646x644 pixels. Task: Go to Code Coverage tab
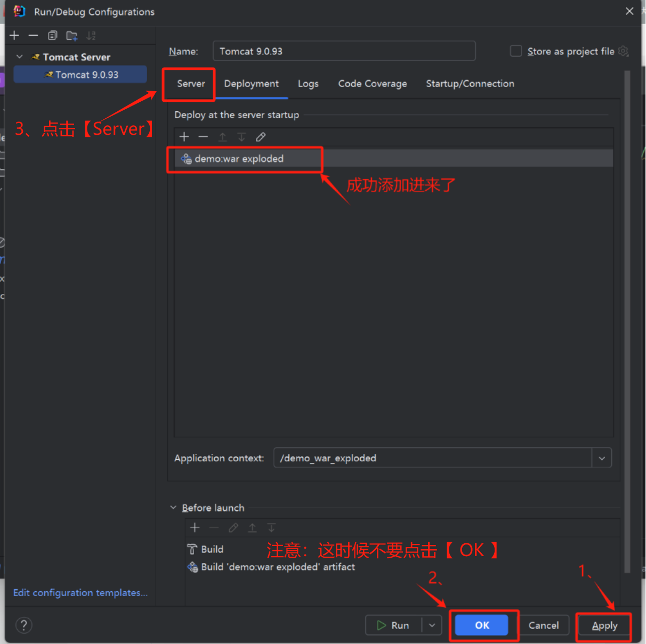[372, 84]
